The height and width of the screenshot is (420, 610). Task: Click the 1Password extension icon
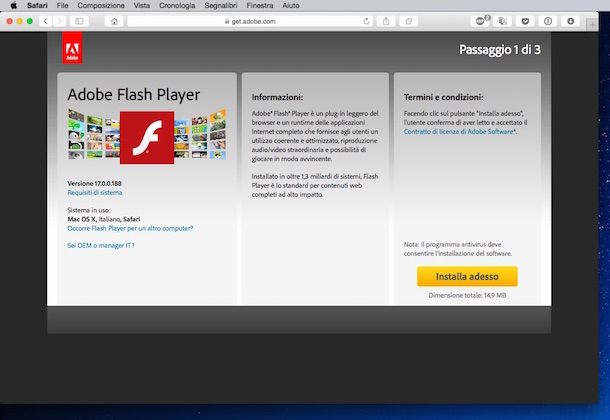coord(548,21)
